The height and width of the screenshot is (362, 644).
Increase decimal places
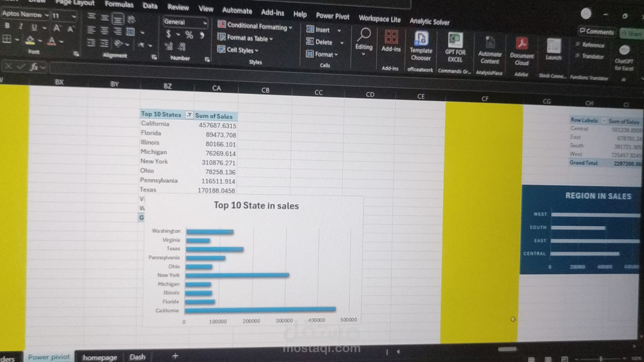[x=168, y=47]
